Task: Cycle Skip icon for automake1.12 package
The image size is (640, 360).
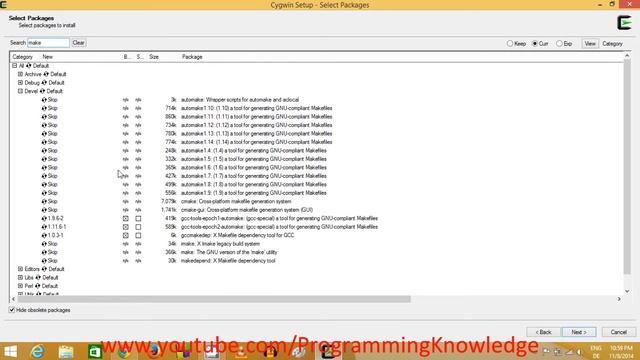Action: [x=44, y=125]
